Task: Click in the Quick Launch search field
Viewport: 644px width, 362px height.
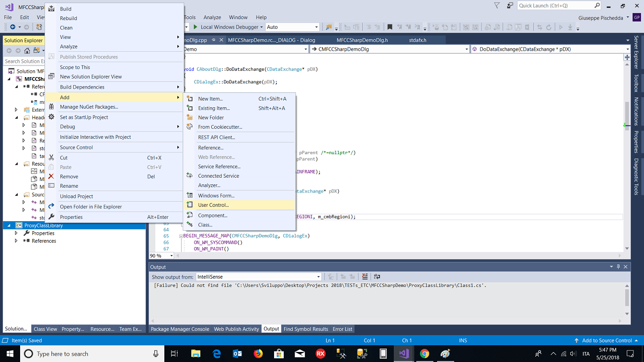Action: click(556, 5)
